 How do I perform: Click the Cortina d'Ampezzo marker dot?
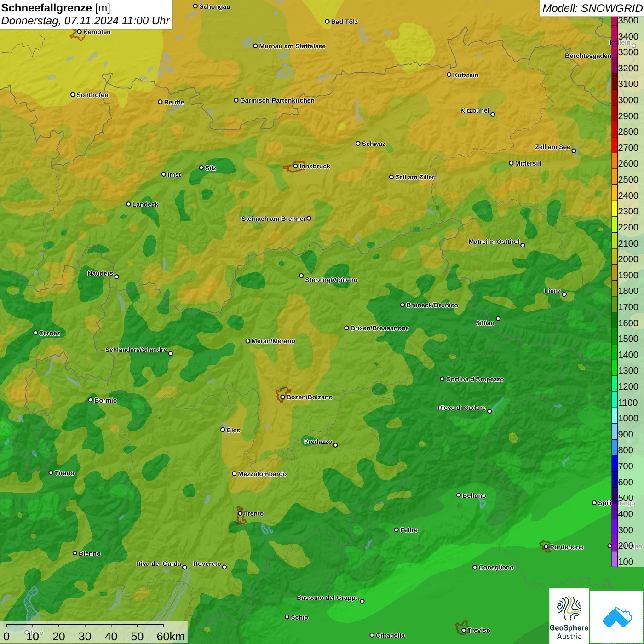(x=442, y=379)
